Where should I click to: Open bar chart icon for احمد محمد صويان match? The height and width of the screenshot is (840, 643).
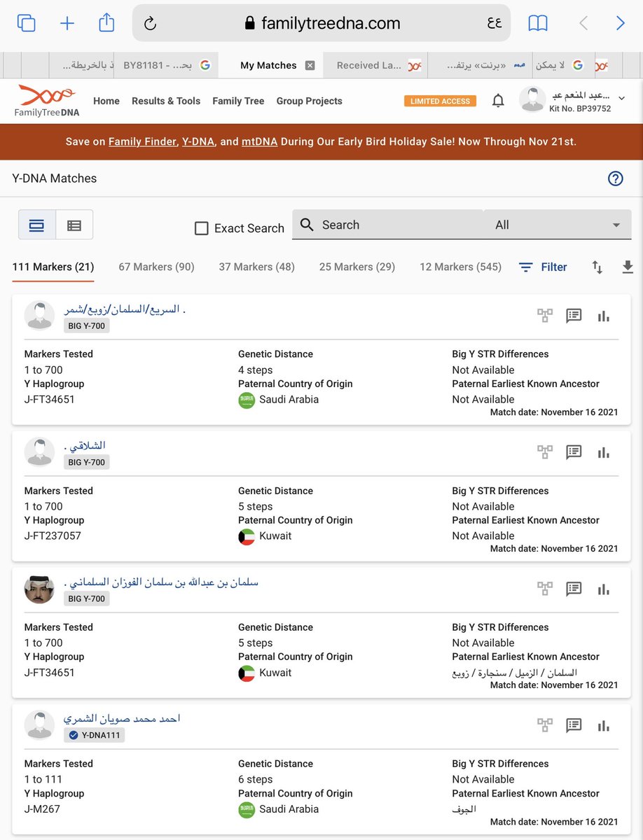pos(603,725)
